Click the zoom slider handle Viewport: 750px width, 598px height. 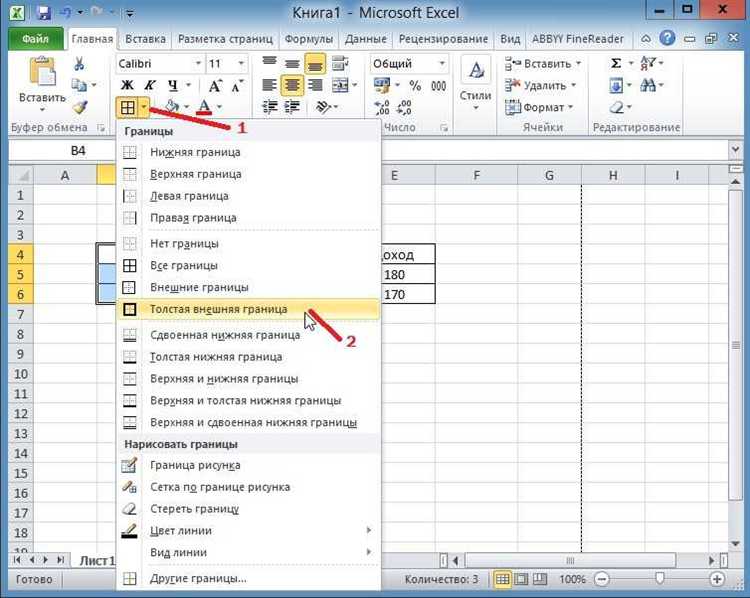tap(660, 579)
